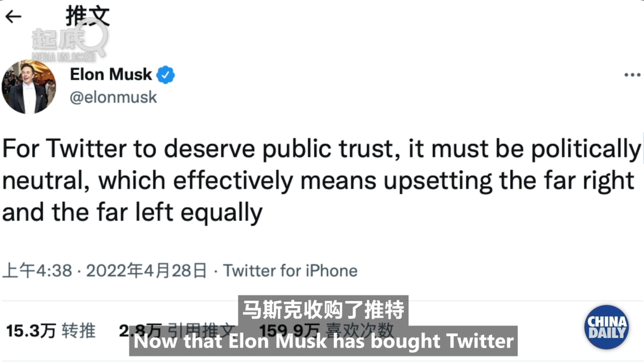Click the English subtitle about buying Twitter

click(x=323, y=341)
